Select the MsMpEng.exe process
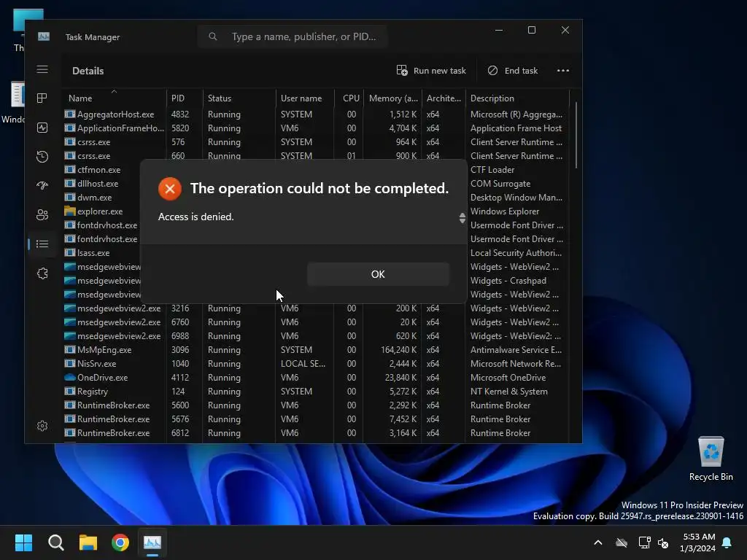Image resolution: width=747 pixels, height=560 pixels. point(315,349)
